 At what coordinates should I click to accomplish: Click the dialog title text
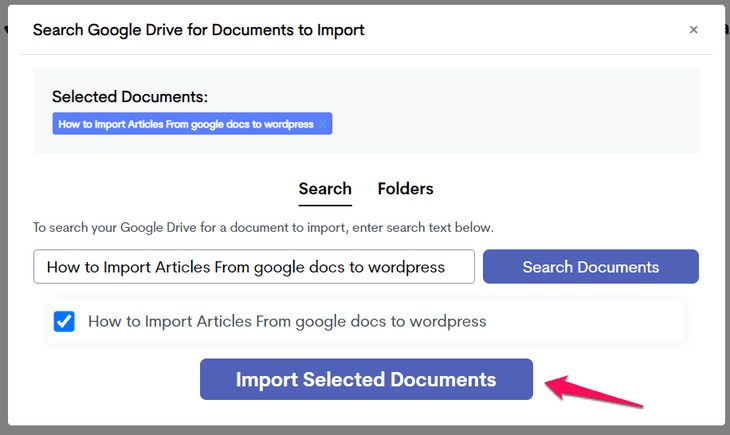point(198,30)
